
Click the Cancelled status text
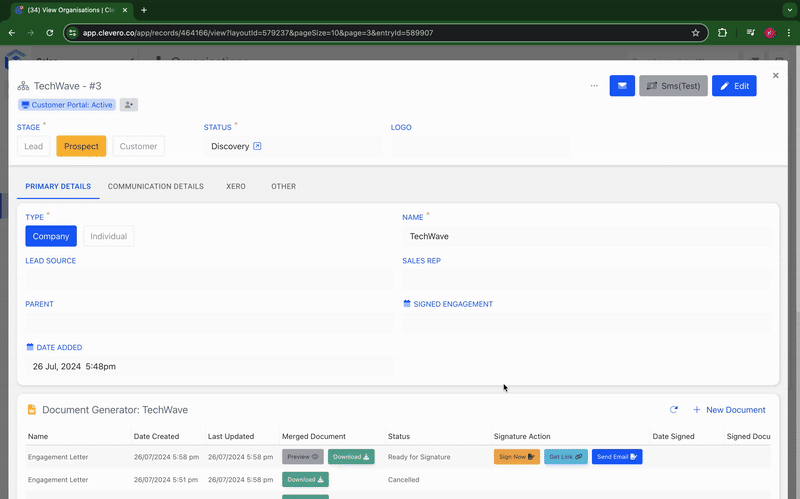[x=404, y=480]
